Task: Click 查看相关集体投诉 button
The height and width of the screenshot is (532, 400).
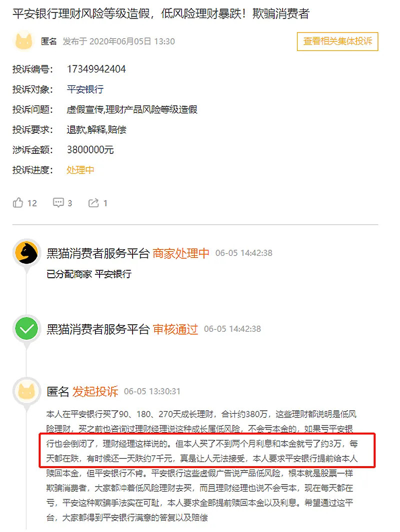Action: [337, 41]
